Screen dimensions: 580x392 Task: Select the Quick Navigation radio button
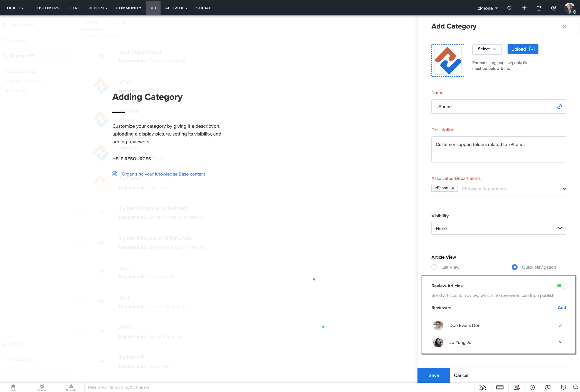click(515, 267)
